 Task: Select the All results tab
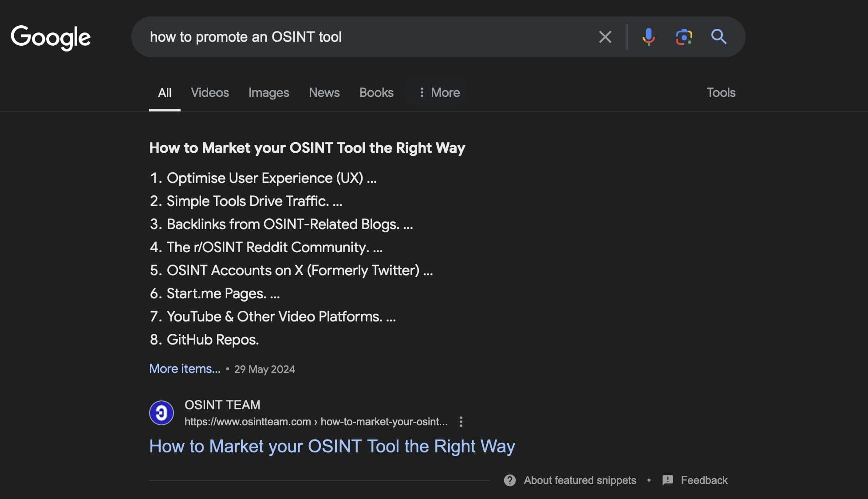(165, 93)
